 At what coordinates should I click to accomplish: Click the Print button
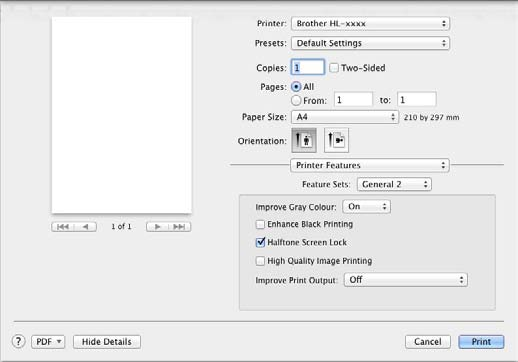[x=481, y=342]
